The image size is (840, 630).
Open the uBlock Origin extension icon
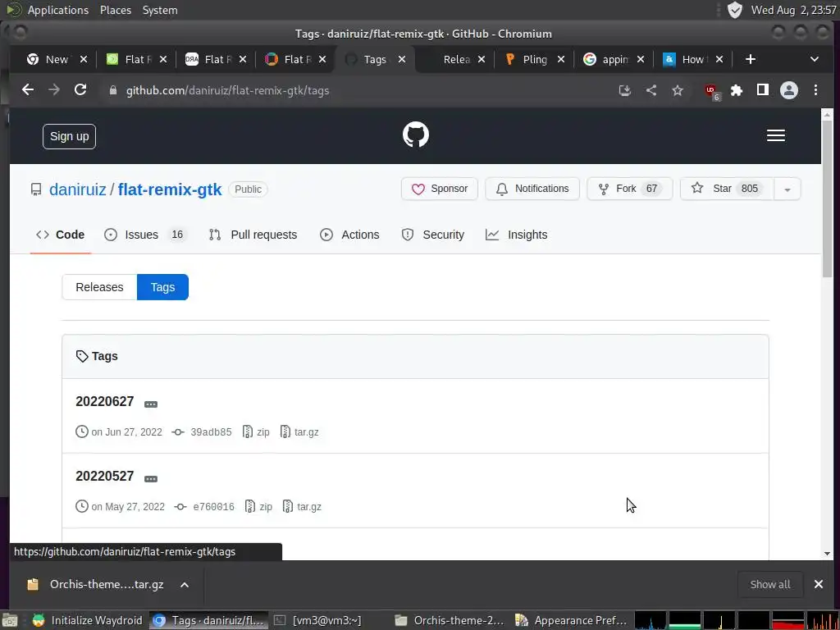click(712, 92)
